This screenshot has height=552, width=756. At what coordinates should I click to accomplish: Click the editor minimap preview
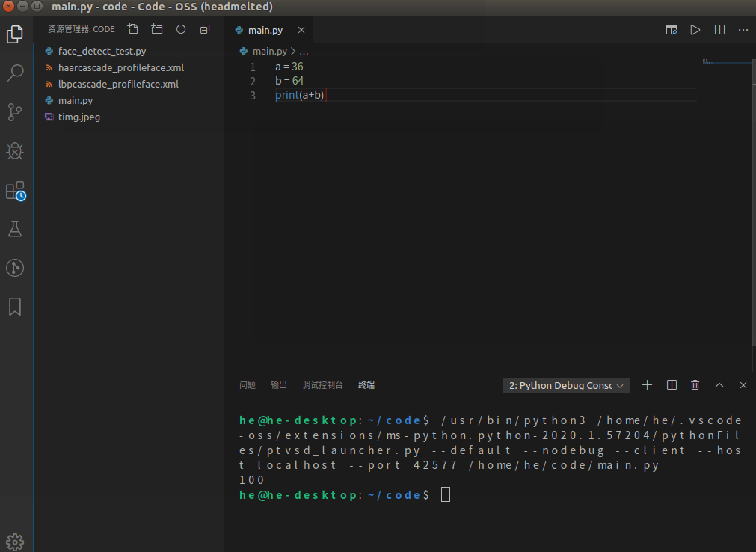point(725,62)
